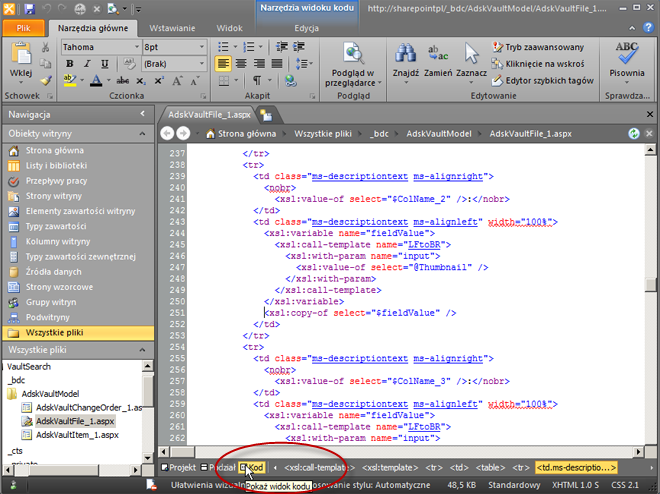Screen dimensions: 660x494
Task: Click the hyperlink globe icon
Action: click(x=290, y=80)
